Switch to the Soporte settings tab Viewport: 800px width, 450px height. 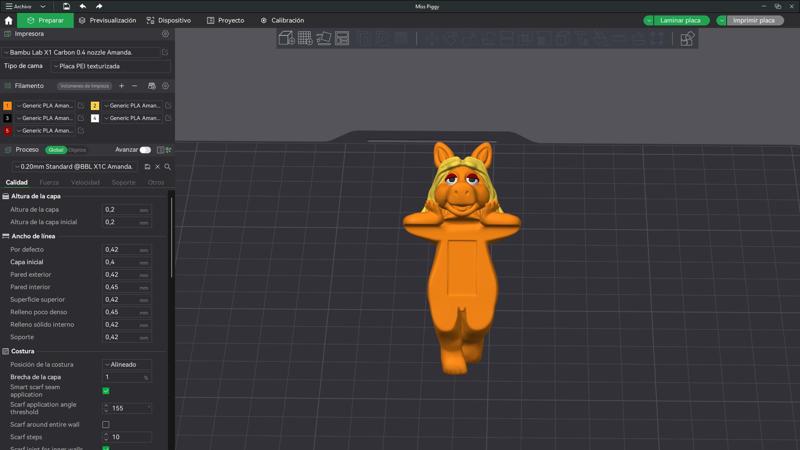click(123, 182)
